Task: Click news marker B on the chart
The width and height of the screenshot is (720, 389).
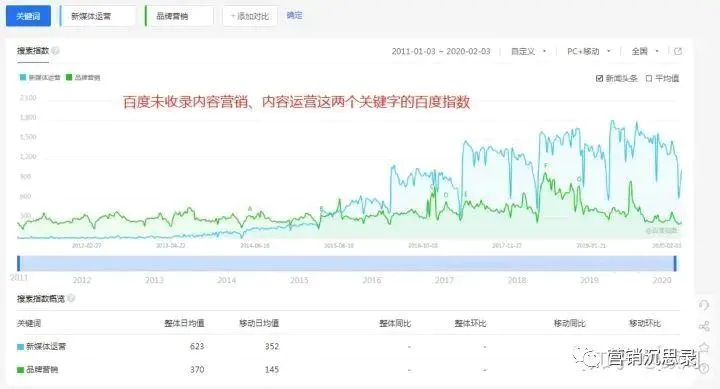Action: pos(321,209)
